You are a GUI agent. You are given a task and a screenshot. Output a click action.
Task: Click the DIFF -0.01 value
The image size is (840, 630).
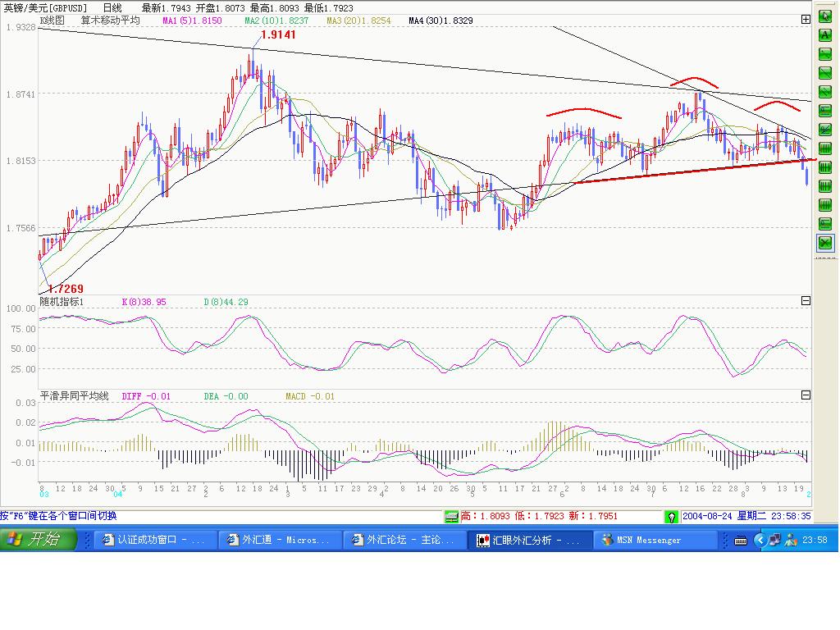click(146, 396)
